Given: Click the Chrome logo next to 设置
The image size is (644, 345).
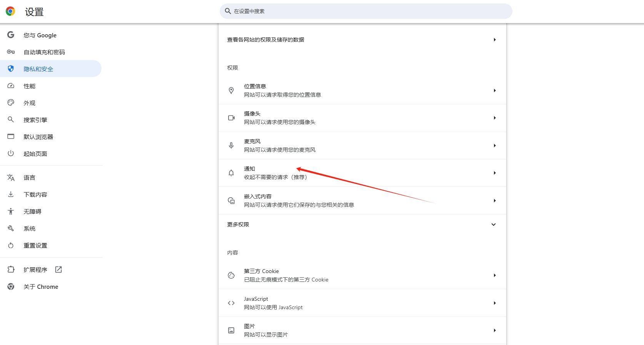Looking at the screenshot, I should coord(10,11).
